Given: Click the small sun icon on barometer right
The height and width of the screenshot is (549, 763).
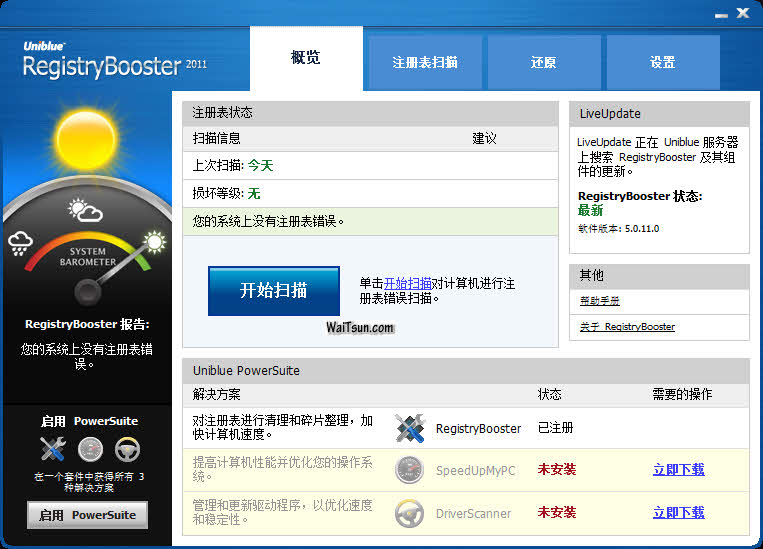Looking at the screenshot, I should (155, 241).
